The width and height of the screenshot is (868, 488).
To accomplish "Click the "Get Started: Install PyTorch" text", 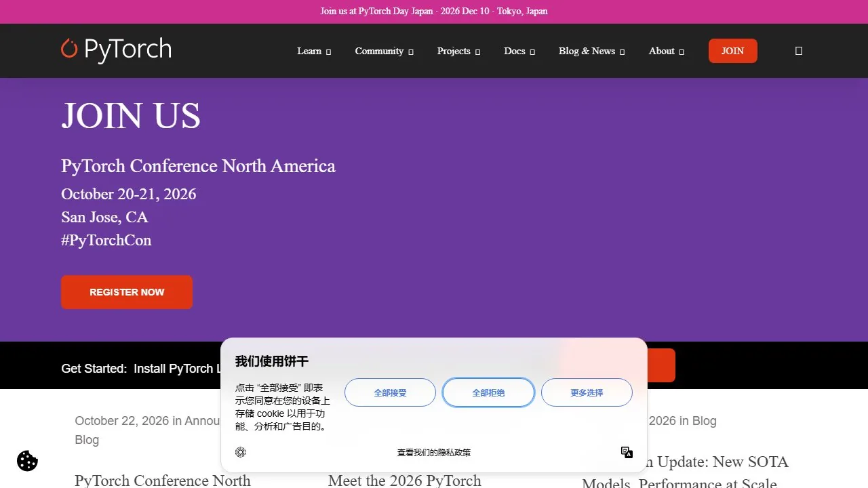I will pos(141,369).
